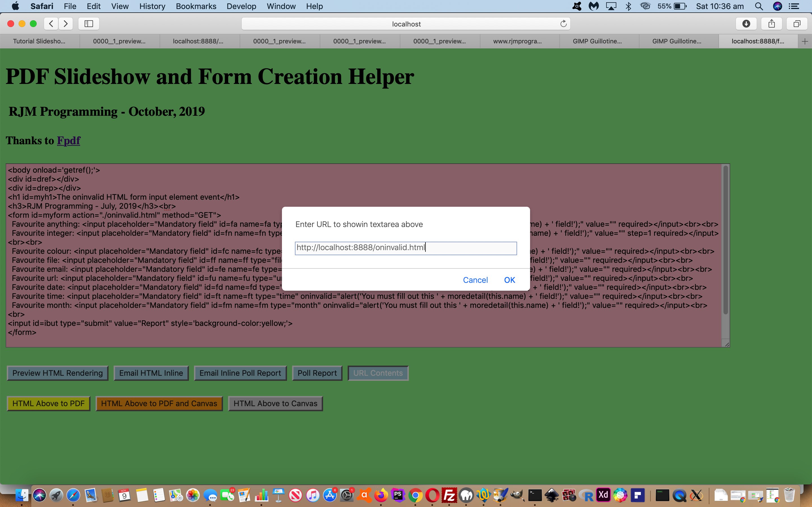Select the Email HTML Inline button
The width and height of the screenshot is (812, 507).
(151, 373)
